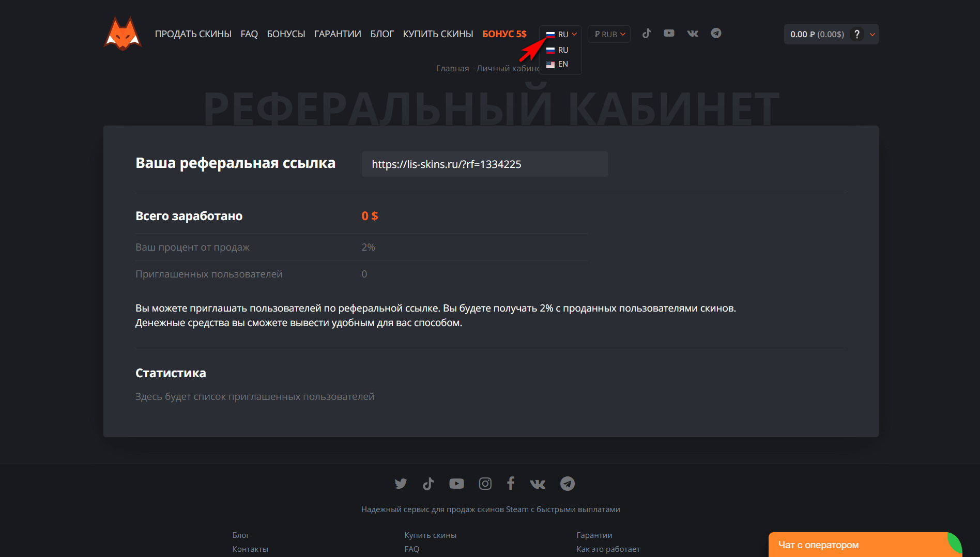The width and height of the screenshot is (980, 557).
Task: Open the FAQ header menu item
Action: point(249,34)
